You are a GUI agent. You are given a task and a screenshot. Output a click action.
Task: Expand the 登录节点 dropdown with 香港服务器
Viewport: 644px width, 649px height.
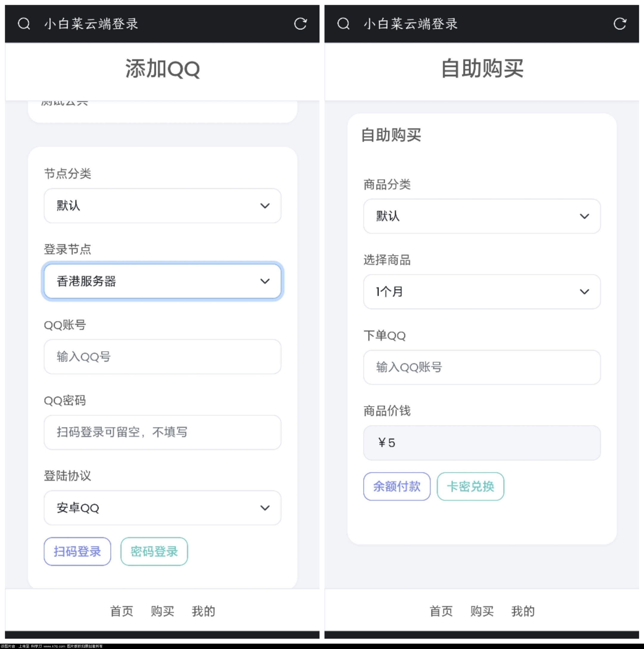[x=162, y=281]
